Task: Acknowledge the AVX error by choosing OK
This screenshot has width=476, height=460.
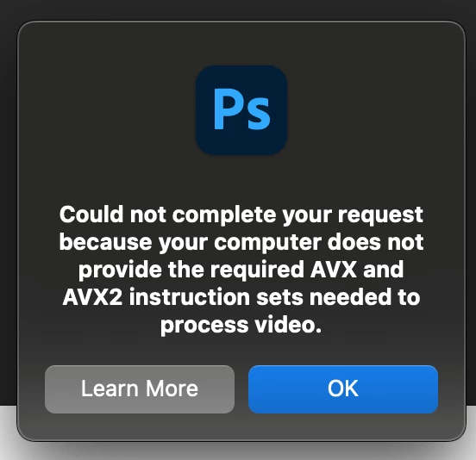Action: [343, 389]
